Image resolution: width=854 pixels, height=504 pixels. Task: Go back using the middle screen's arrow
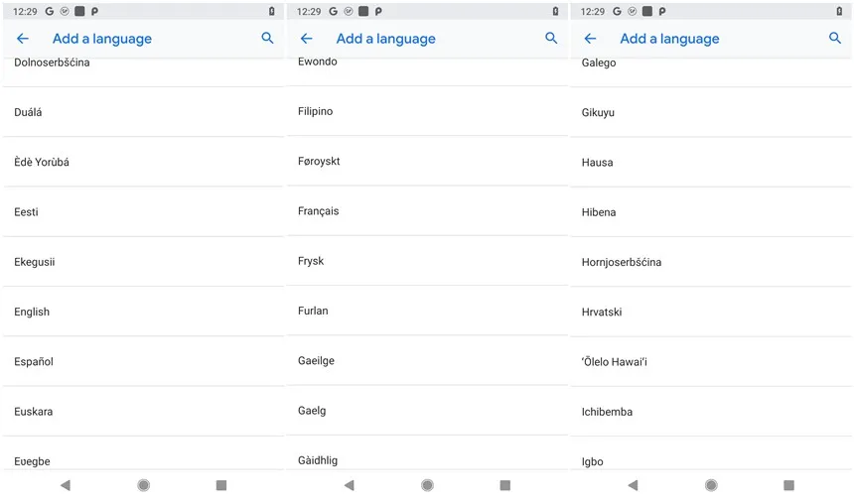[307, 38]
